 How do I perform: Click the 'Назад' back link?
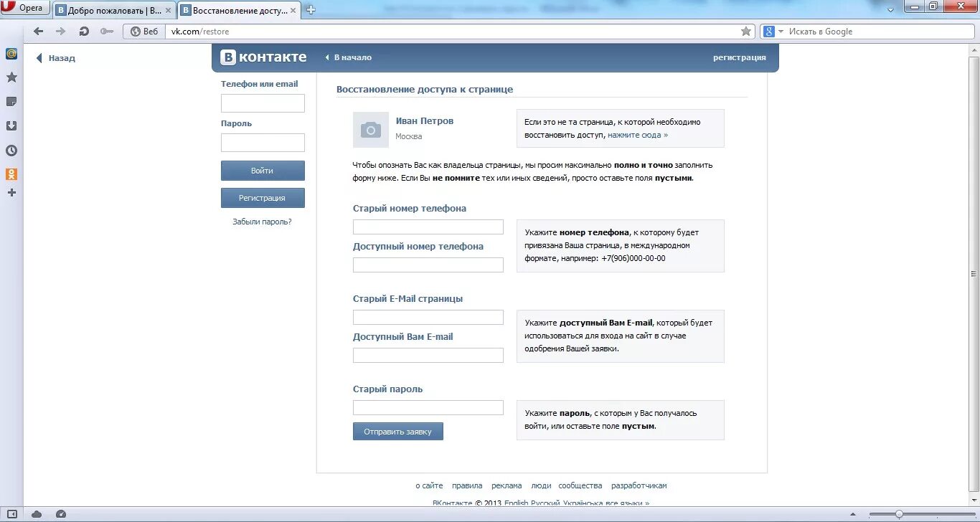point(55,58)
